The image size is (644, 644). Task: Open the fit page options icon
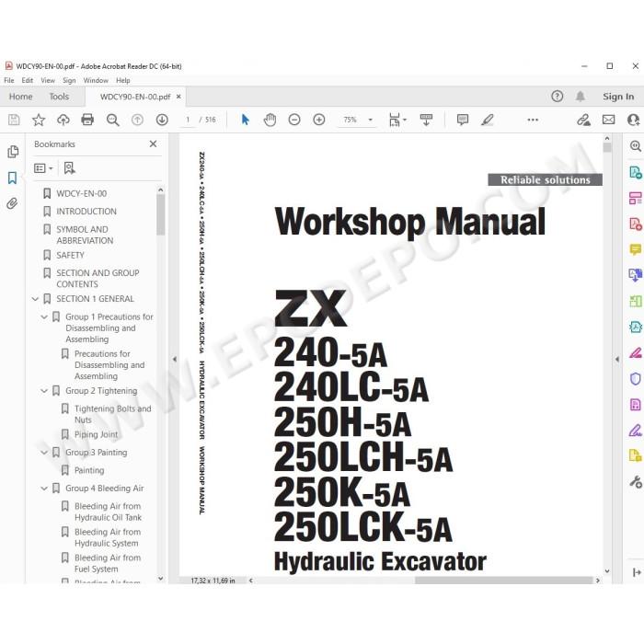coord(397,120)
